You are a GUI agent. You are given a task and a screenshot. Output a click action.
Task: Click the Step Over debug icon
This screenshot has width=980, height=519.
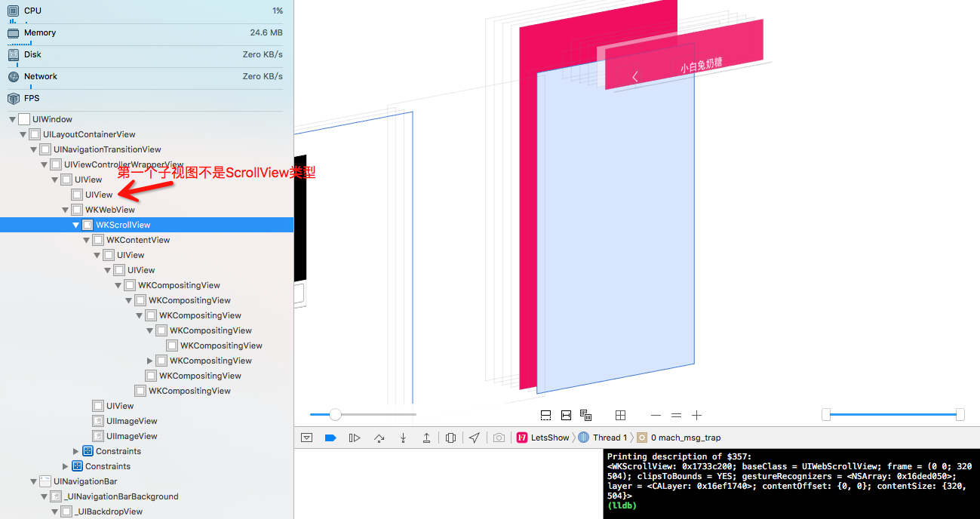379,438
